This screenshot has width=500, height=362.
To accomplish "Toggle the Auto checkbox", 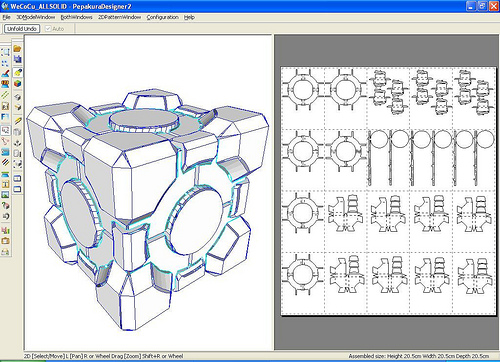I will point(48,29).
